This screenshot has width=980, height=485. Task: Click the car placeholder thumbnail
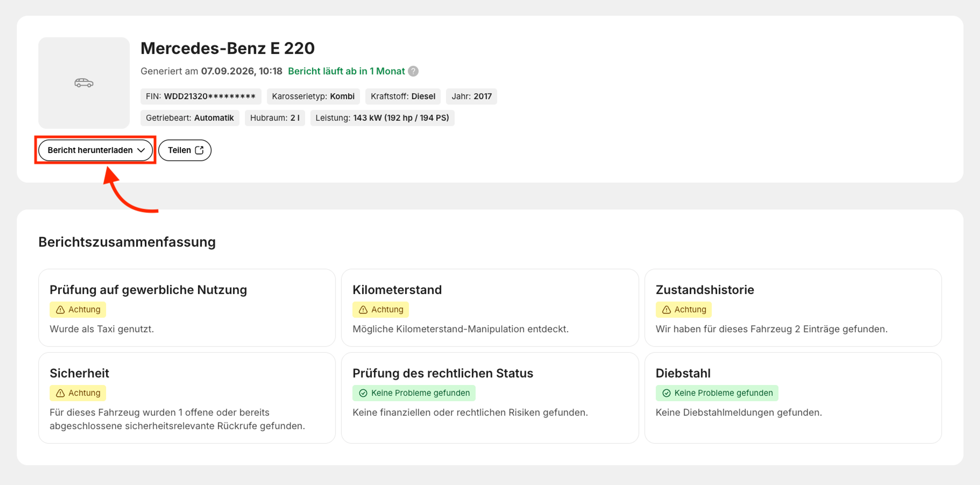tap(84, 82)
